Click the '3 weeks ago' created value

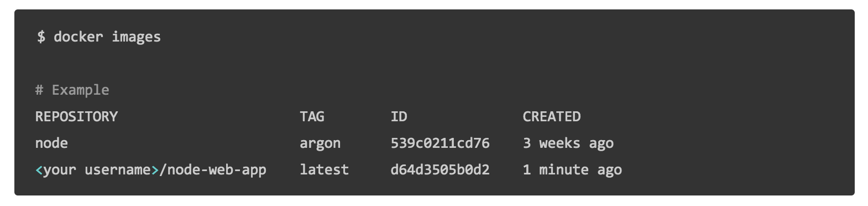click(568, 143)
